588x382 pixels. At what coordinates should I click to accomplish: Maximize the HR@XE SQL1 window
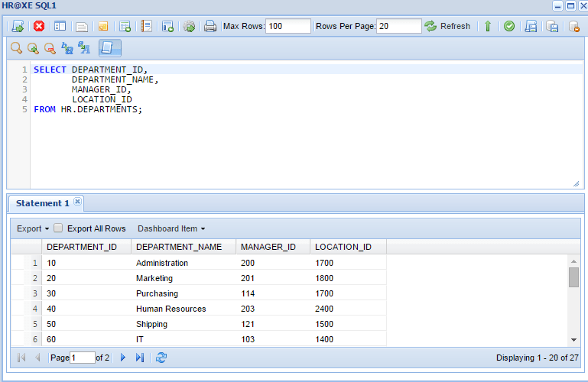coord(570,5)
